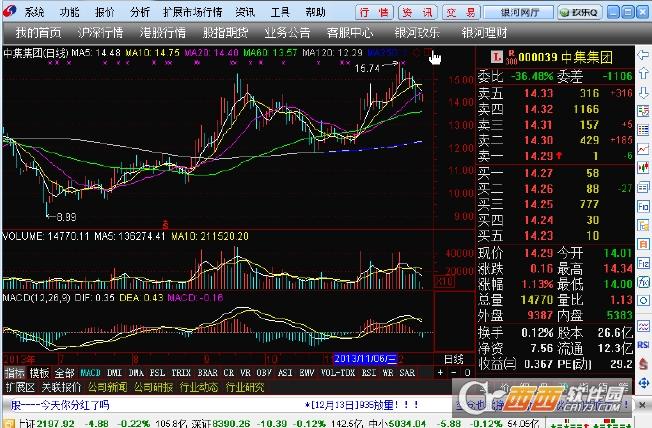
Task: Click the 银河网厅 button
Action: click(x=519, y=12)
